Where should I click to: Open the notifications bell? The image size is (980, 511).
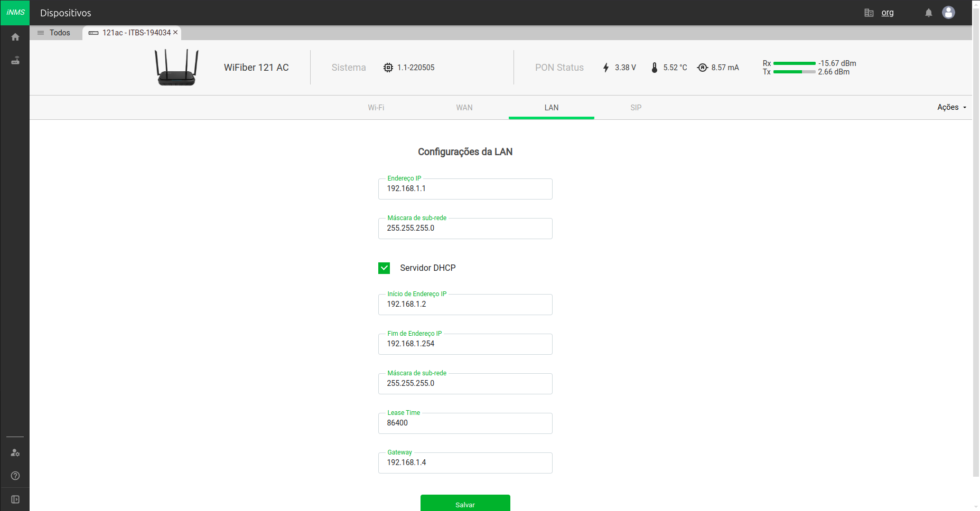coord(929,13)
